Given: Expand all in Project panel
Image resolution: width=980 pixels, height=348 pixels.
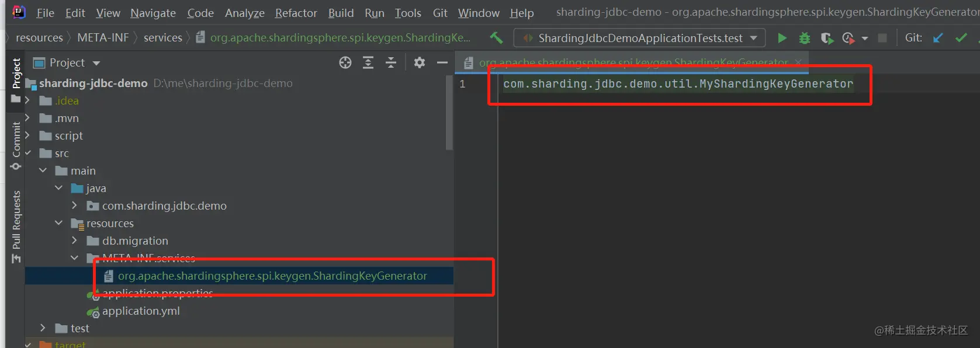Looking at the screenshot, I should [368, 62].
